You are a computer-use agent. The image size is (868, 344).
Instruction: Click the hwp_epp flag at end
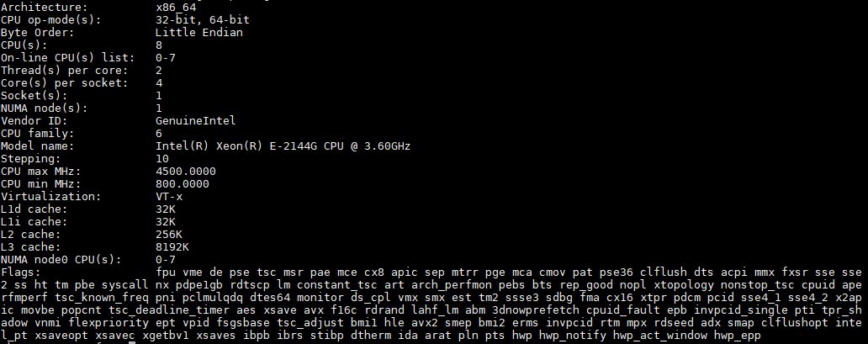coord(737,335)
